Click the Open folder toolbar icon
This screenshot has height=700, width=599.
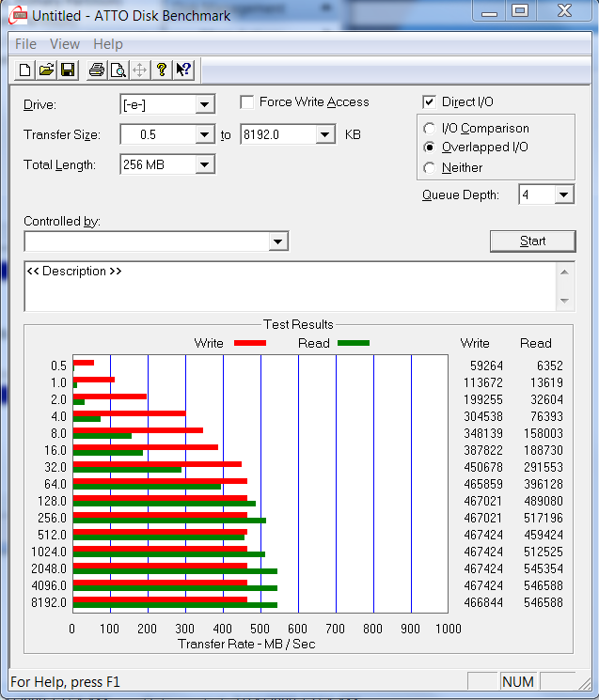point(46,70)
